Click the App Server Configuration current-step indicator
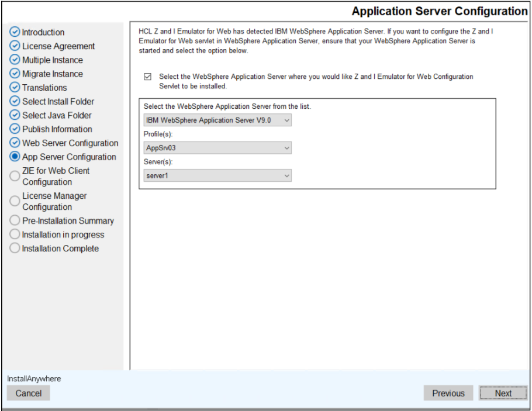 [15, 157]
